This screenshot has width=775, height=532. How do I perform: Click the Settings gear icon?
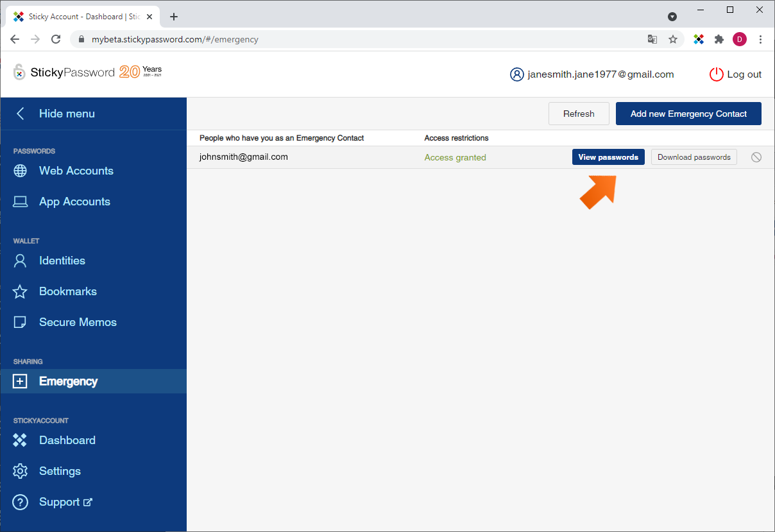21,471
